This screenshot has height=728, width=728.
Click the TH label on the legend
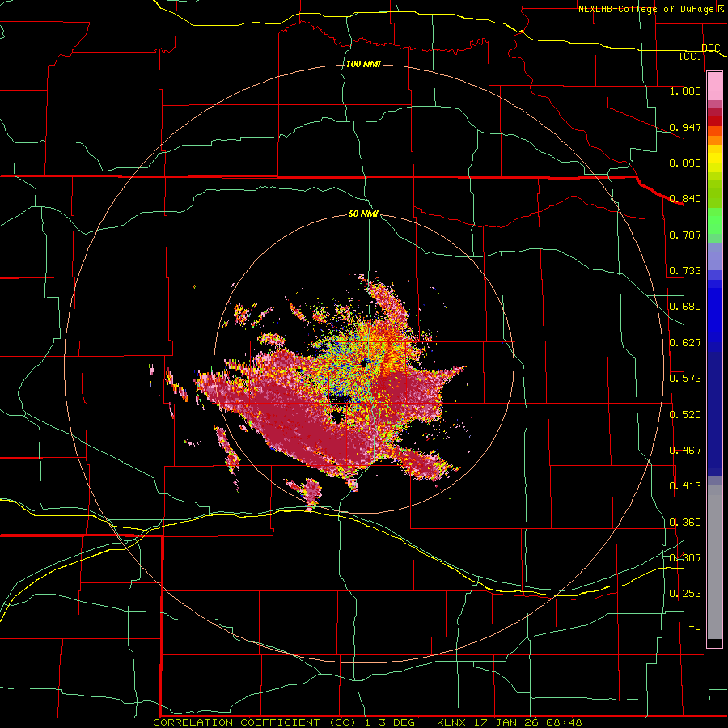pos(695,630)
